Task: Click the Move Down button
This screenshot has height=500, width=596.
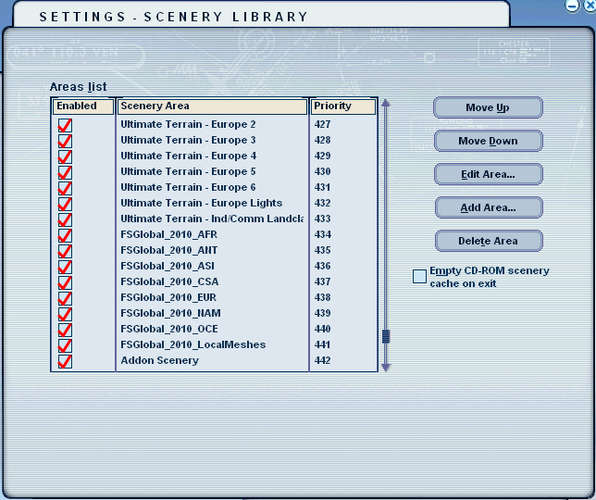Action: 488,141
